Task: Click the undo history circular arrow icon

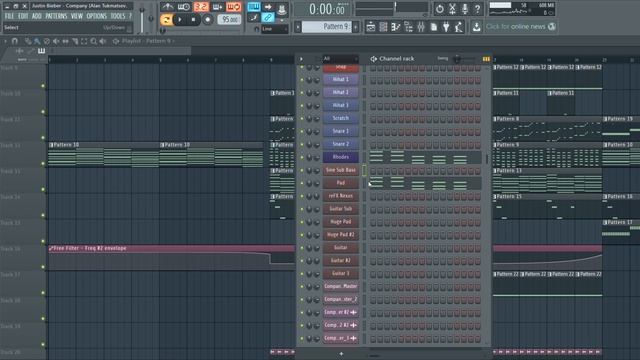Action: point(440,9)
